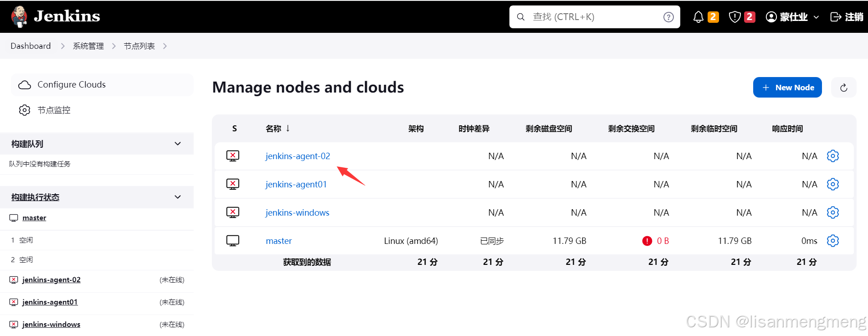Click offline icon beside sidebar jenkins-agent01
This screenshot has width=868, height=336.
(x=14, y=302)
